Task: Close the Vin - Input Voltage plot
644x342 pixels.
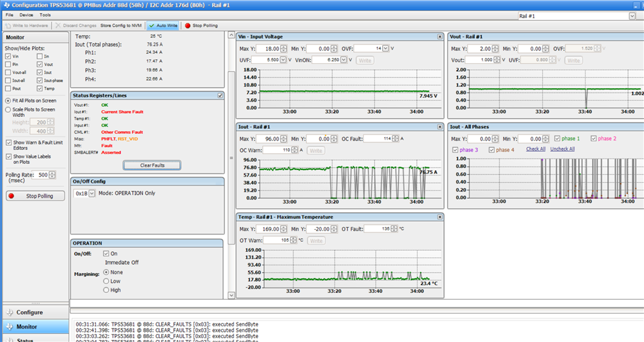Action: [x=440, y=36]
